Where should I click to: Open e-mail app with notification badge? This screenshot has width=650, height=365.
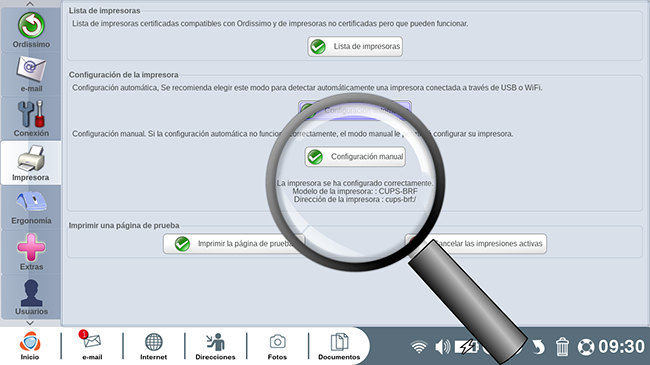[92, 346]
